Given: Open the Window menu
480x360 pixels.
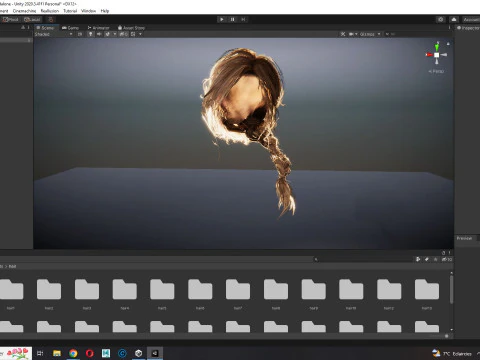Looking at the screenshot, I should (88, 11).
